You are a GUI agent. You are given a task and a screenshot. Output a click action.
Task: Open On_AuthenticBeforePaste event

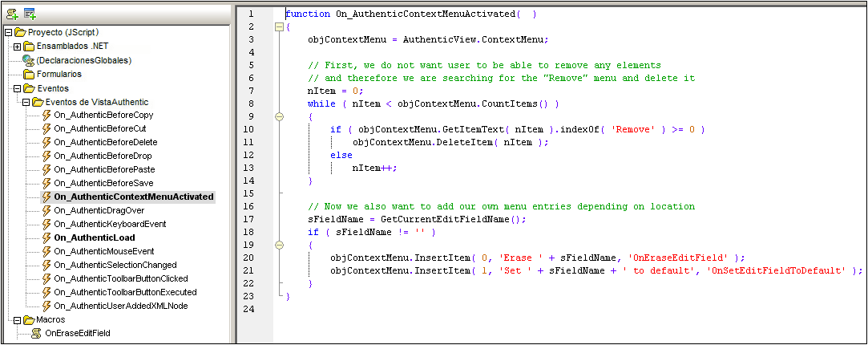(104, 169)
